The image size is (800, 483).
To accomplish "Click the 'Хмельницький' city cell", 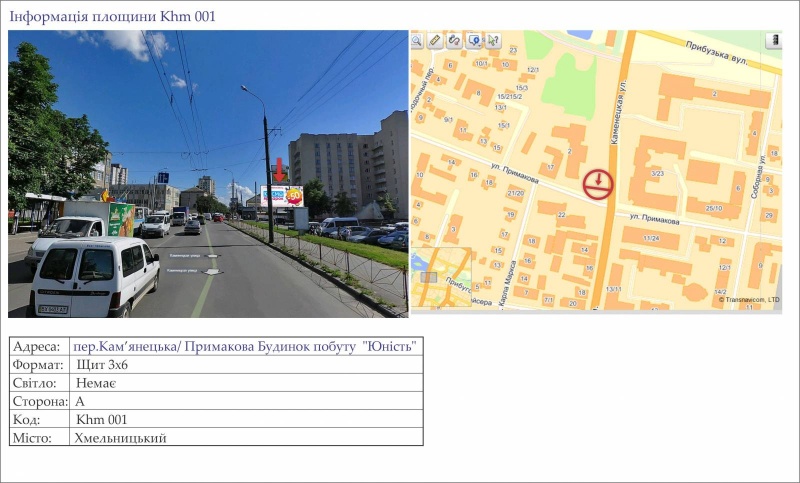I will pyautogui.click(x=120, y=437).
